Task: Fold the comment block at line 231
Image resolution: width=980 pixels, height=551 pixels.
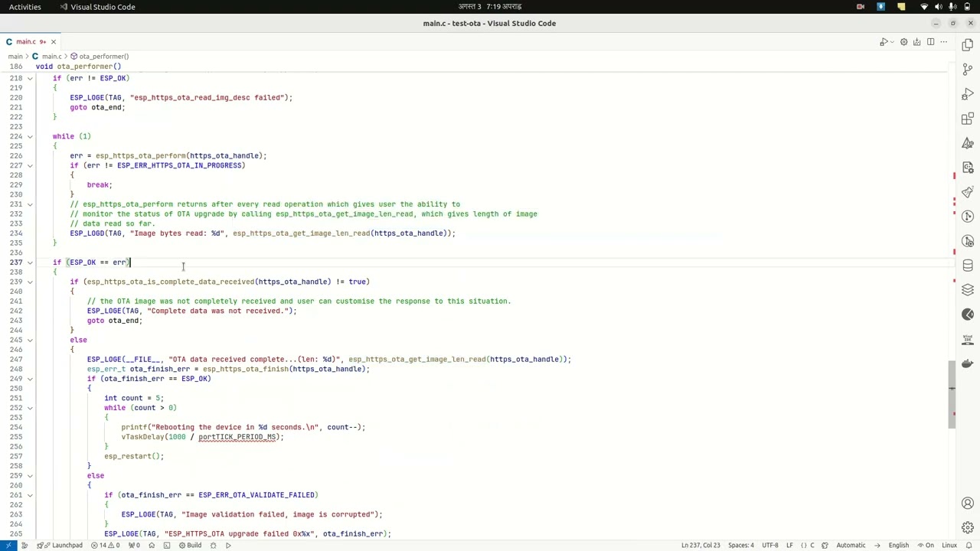Action: click(x=30, y=204)
